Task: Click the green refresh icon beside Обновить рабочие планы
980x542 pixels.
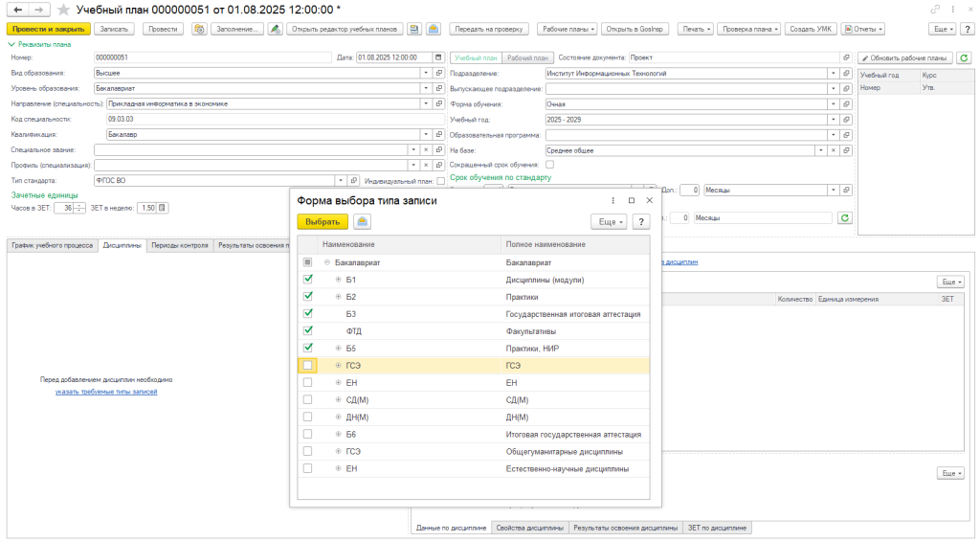Action: [x=964, y=57]
